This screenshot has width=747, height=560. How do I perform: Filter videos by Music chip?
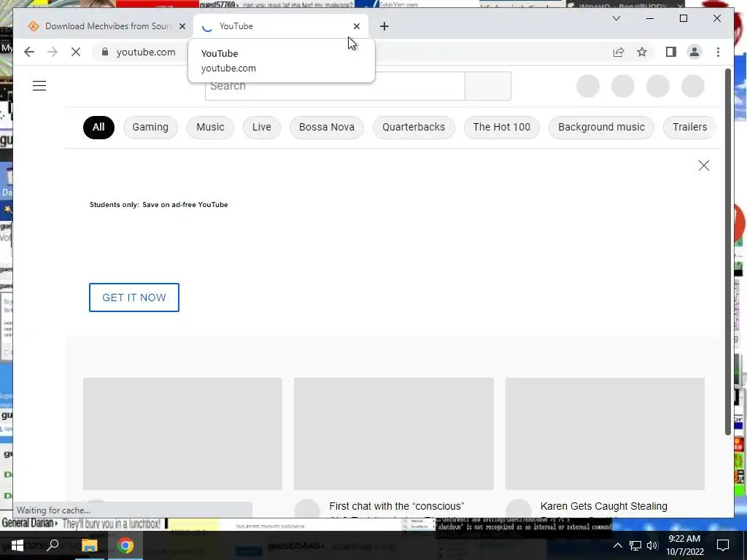pyautogui.click(x=211, y=127)
